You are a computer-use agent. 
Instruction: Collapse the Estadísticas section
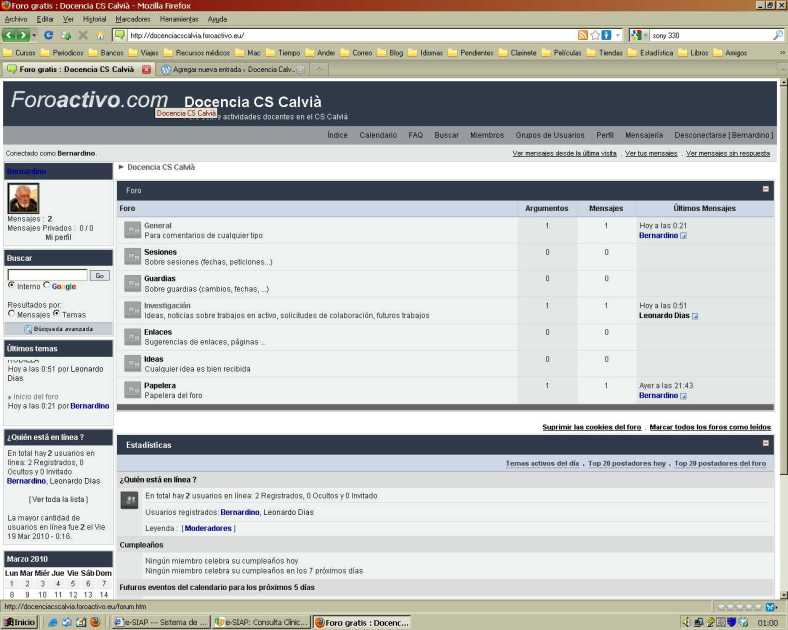point(766,443)
